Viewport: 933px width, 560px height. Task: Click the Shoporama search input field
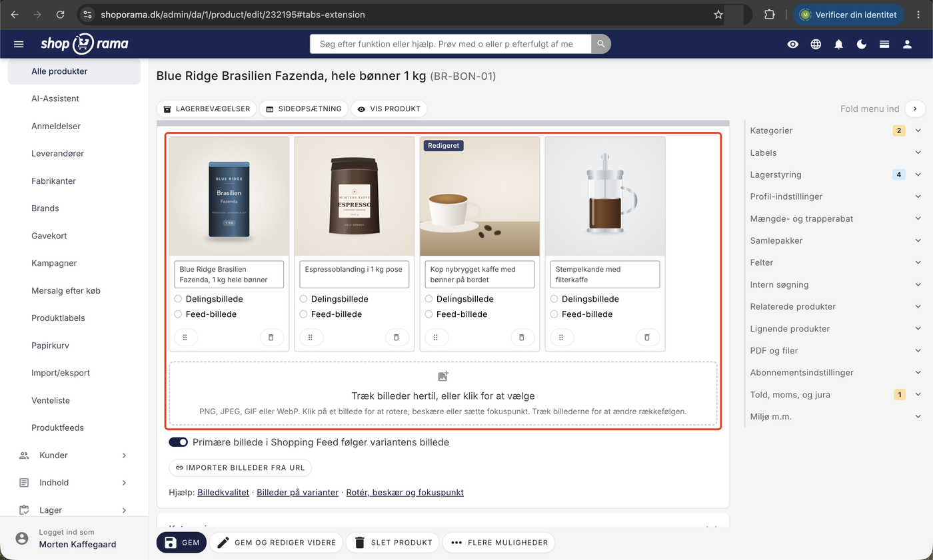[x=451, y=44]
